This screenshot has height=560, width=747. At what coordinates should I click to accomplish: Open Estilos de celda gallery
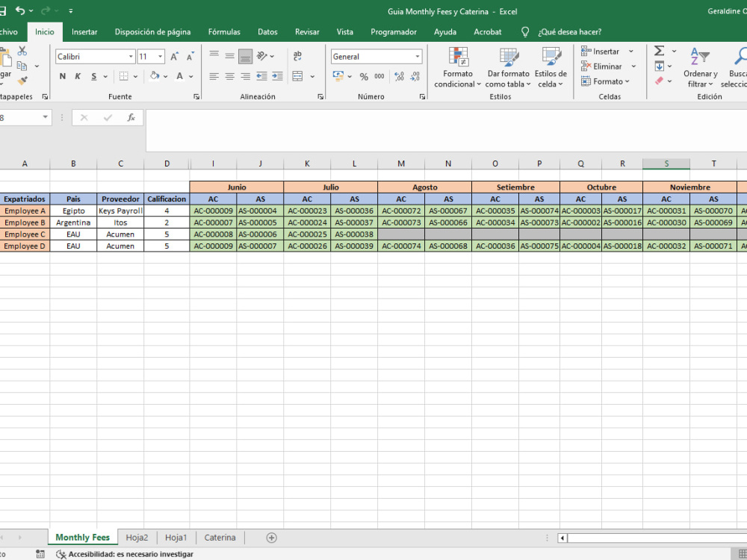click(x=551, y=68)
